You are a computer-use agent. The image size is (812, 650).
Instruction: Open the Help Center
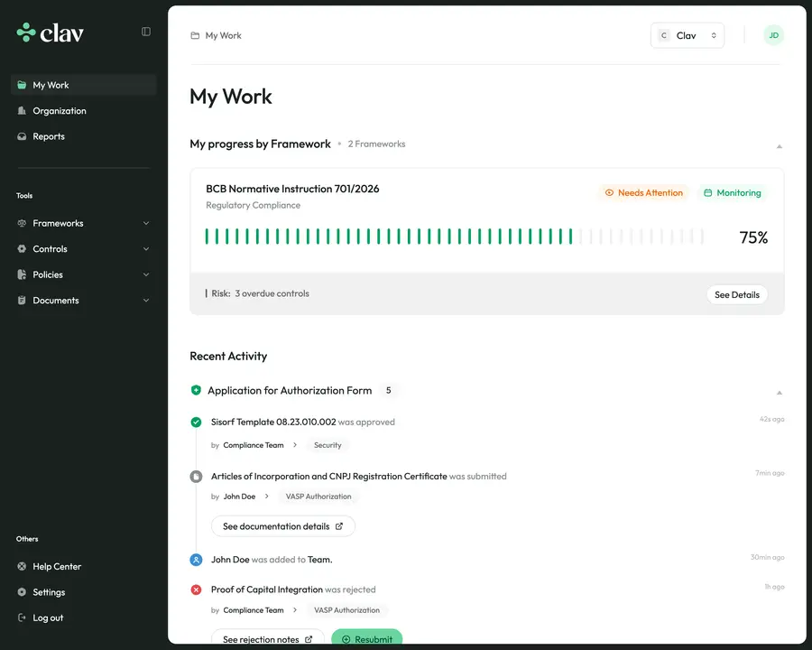tap(57, 567)
